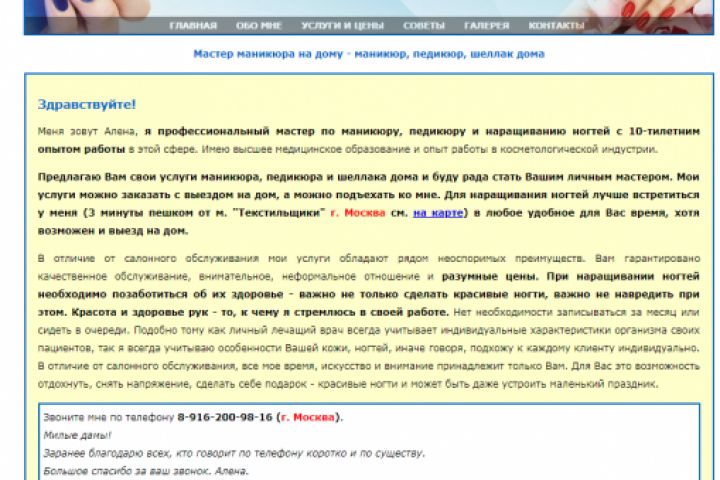
Task: Open УСЛУГИ И ЦЕНЫ menu item
Action: tap(343, 26)
